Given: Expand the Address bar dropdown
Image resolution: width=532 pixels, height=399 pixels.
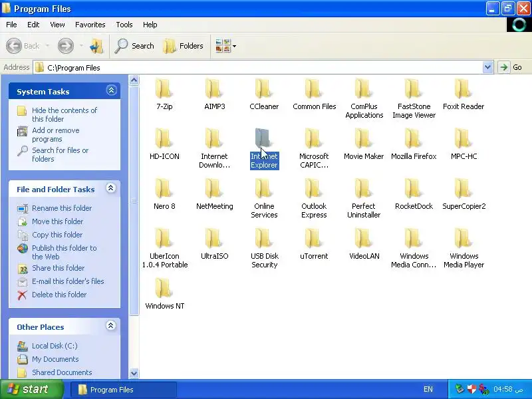Looking at the screenshot, I should [x=487, y=67].
